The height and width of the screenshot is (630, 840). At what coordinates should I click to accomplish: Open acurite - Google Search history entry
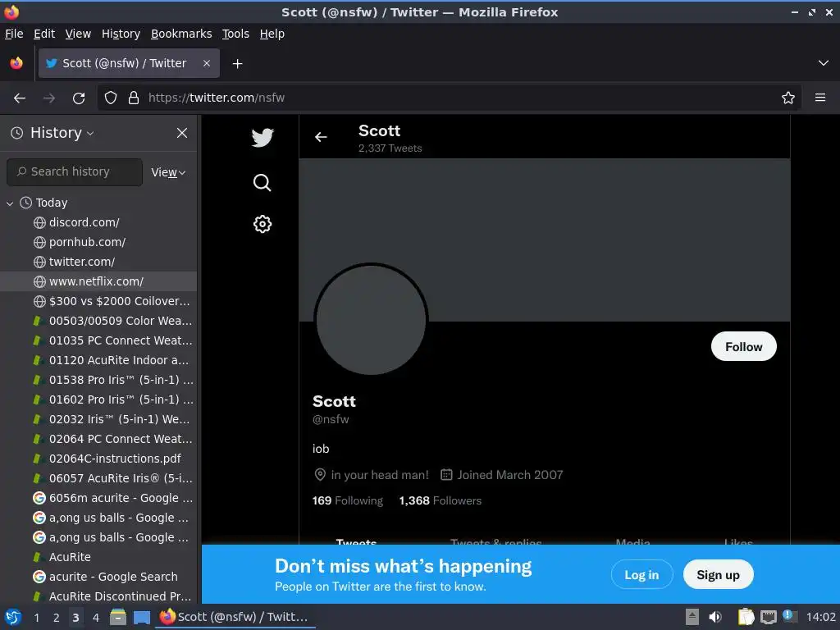(x=98, y=577)
